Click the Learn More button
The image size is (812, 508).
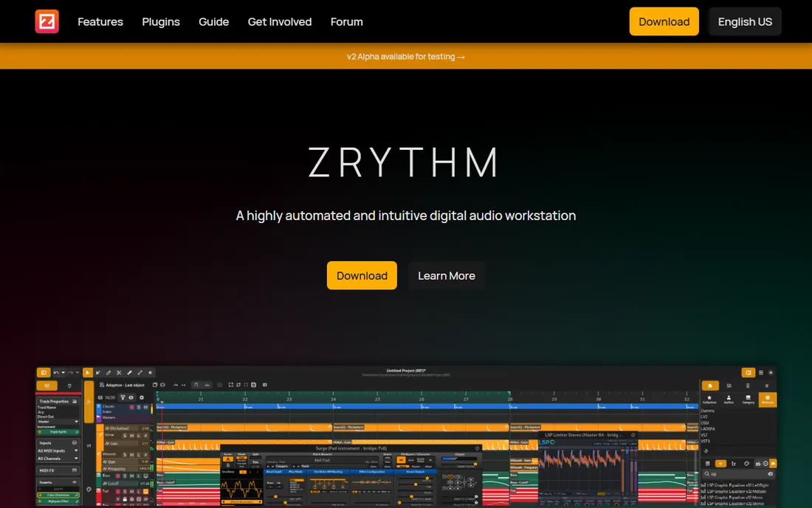[x=447, y=275]
